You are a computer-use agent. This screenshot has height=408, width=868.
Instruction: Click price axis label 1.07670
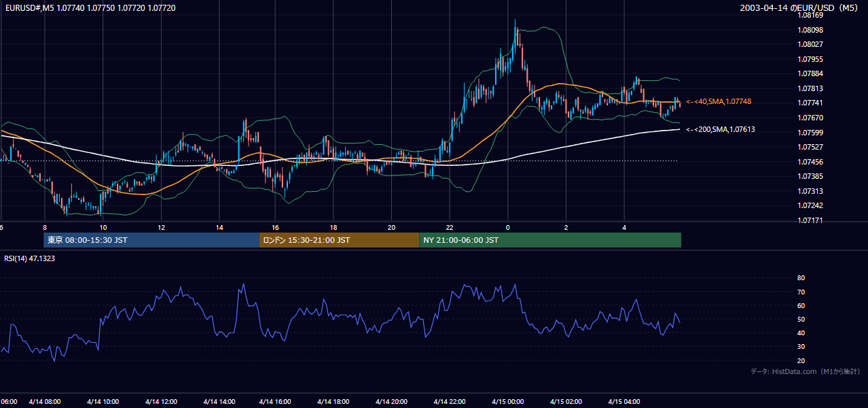pos(810,118)
